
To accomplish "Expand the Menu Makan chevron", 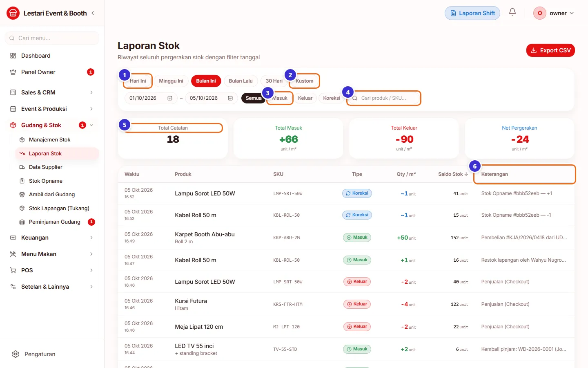I will coord(91,254).
